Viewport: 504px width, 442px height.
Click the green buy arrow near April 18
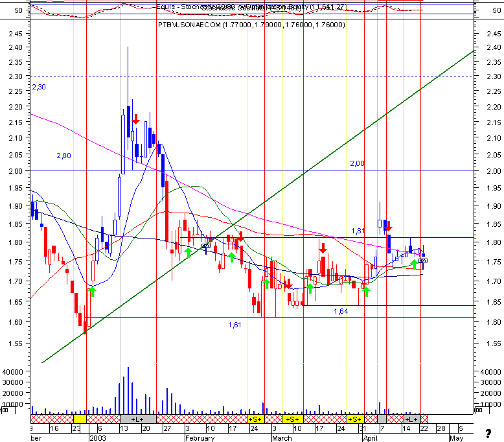coord(415,264)
